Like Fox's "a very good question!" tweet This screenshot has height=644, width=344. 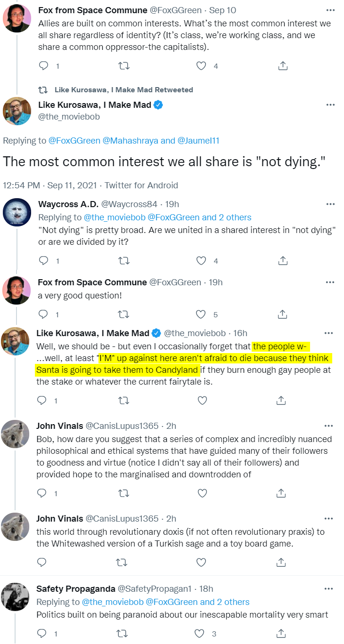[x=201, y=314]
